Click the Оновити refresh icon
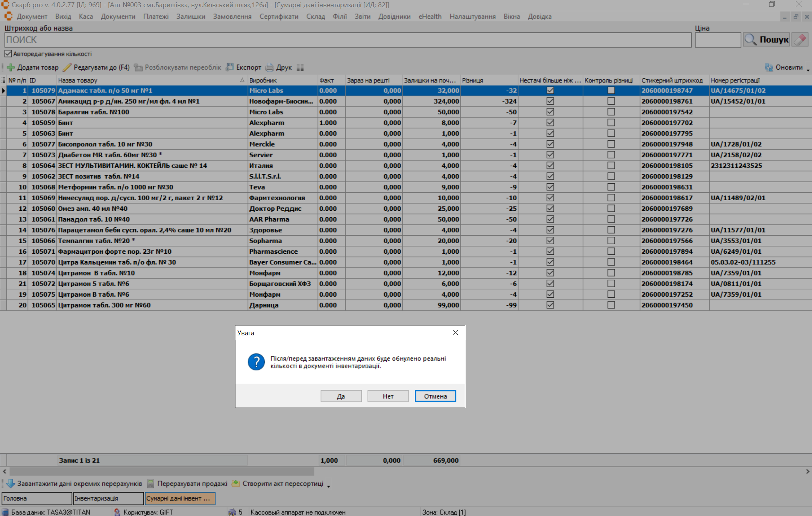Image resolution: width=812 pixels, height=516 pixels. (769, 67)
